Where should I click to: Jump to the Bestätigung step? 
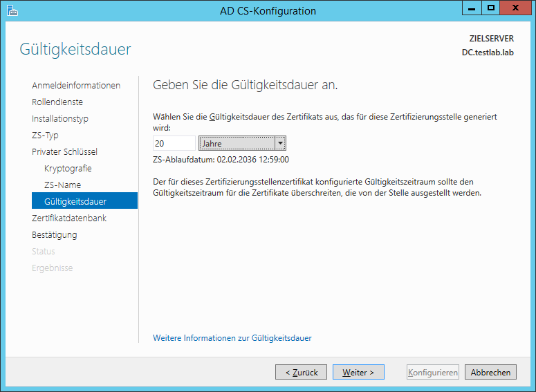pos(55,235)
